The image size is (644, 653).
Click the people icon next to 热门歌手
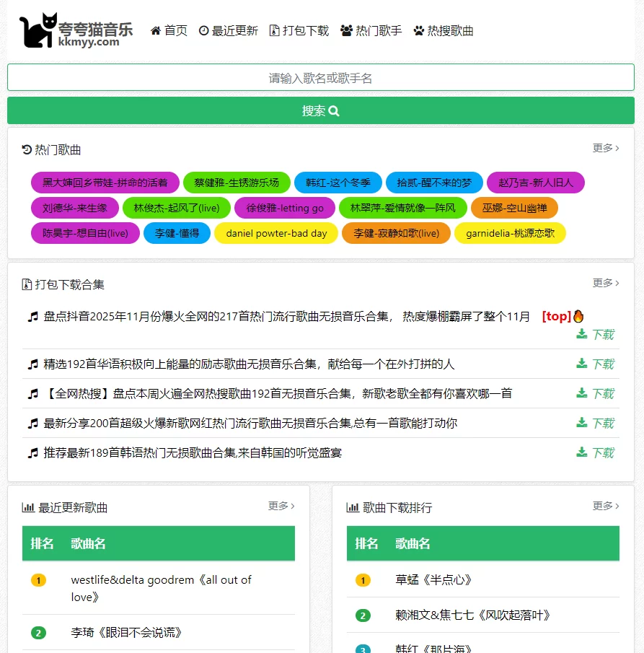345,30
